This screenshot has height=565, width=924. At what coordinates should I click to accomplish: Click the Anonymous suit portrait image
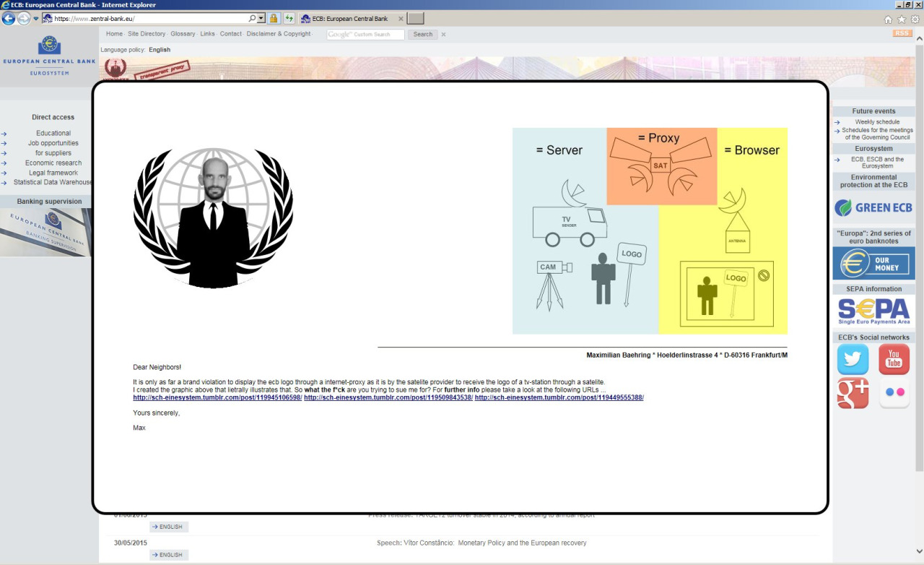click(x=213, y=218)
